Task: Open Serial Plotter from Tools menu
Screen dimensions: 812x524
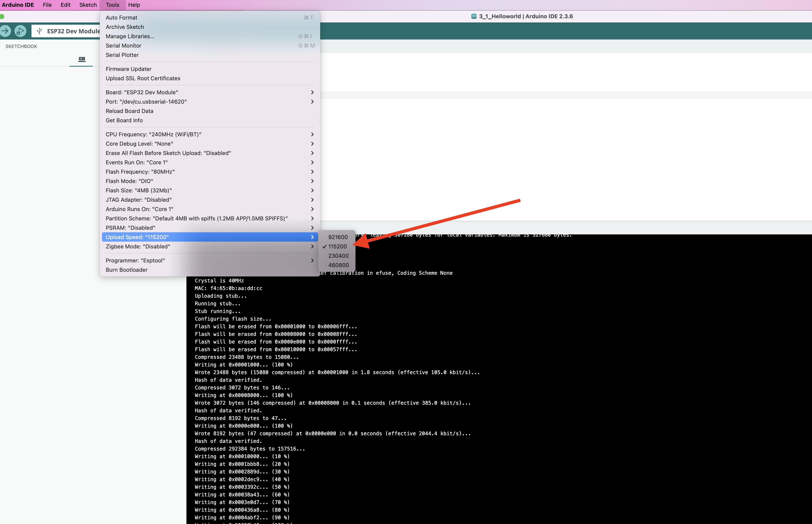Action: coord(210,55)
